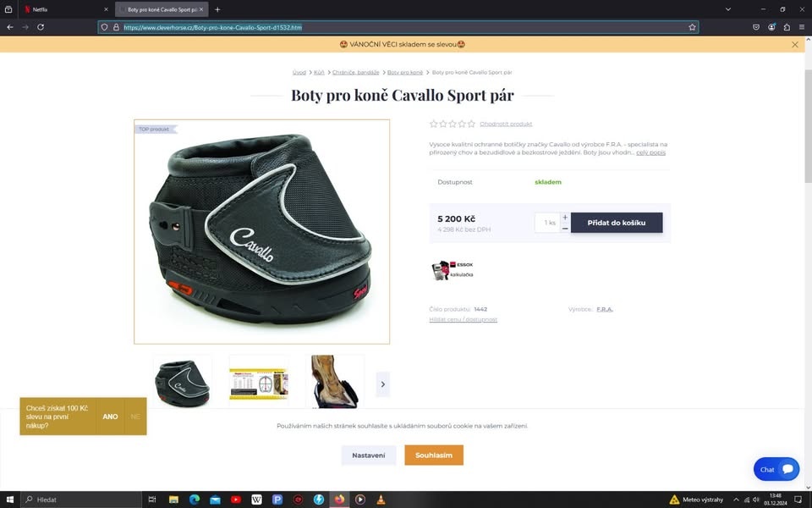This screenshot has height=508, width=812.
Task: Close the Cavallo Sport tab
Action: click(x=201, y=9)
